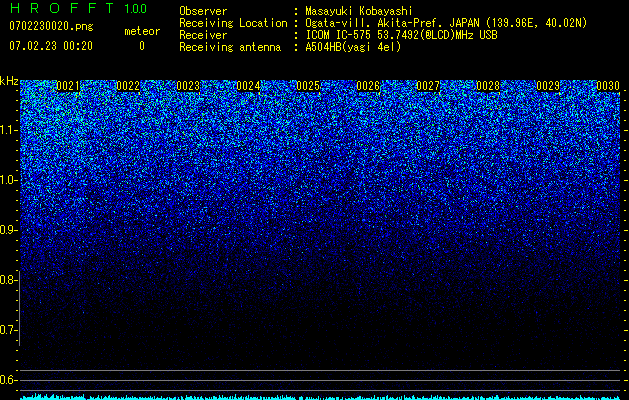The width and height of the screenshot is (629, 400).
Task: Click the 0030 time marker
Action: tap(608, 86)
